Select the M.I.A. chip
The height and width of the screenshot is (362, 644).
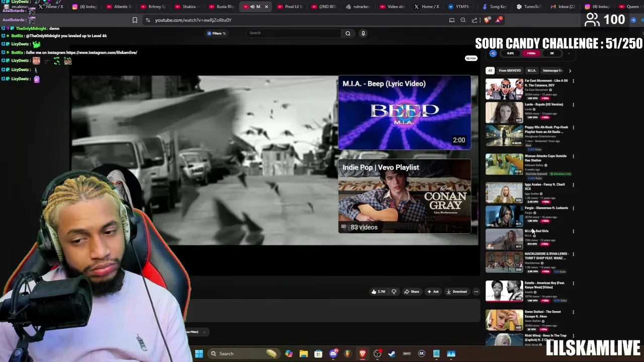(532, 71)
